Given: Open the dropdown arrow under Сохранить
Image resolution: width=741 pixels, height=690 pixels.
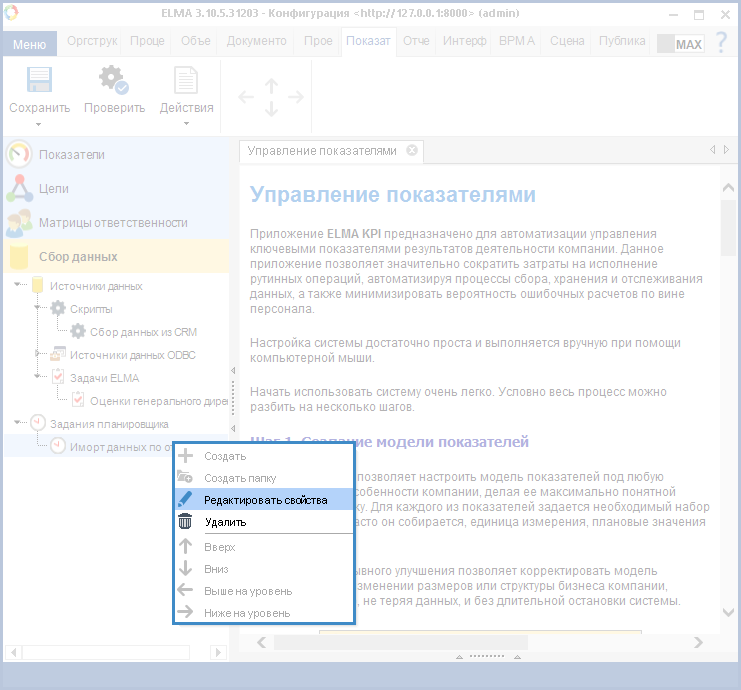Looking at the screenshot, I should pos(39,125).
